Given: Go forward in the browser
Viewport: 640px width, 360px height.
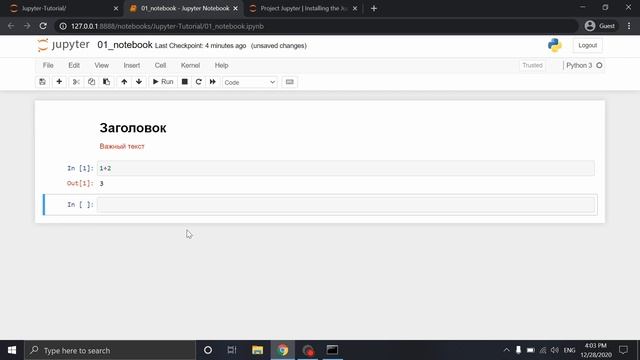Looking at the screenshot, I should [x=27, y=26].
